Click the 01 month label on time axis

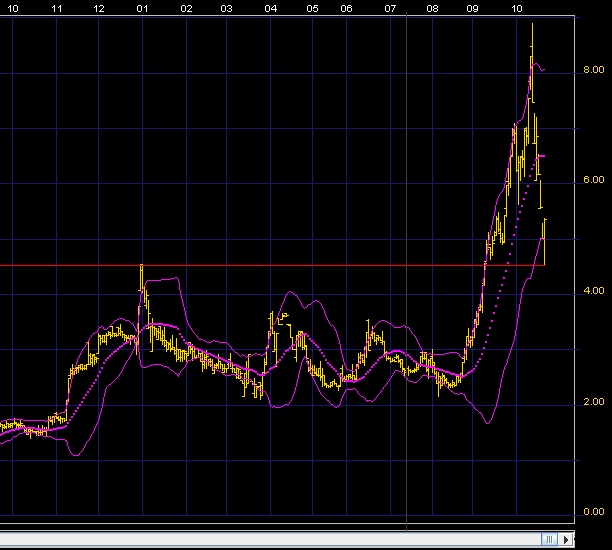click(x=142, y=9)
